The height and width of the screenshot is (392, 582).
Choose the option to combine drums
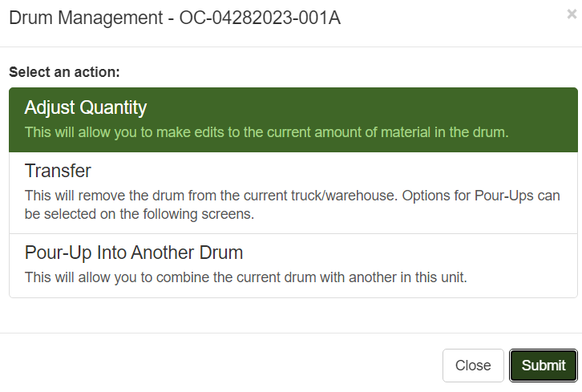click(293, 265)
